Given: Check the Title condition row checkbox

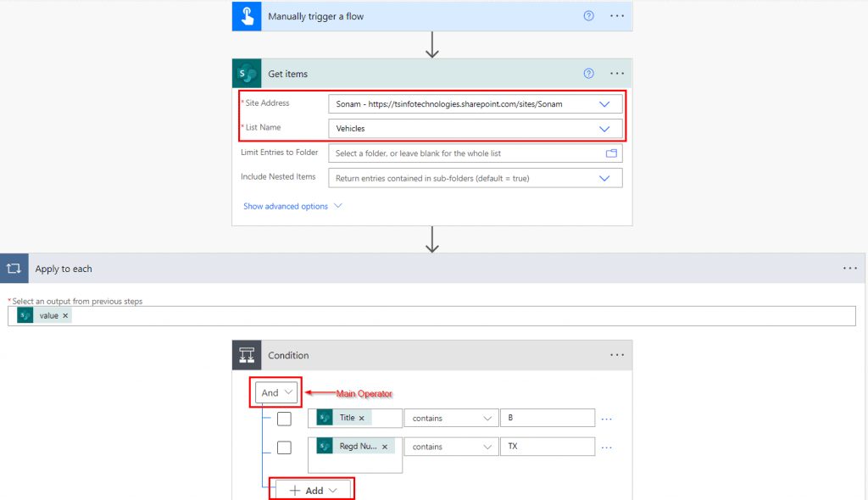Looking at the screenshot, I should pyautogui.click(x=284, y=419).
